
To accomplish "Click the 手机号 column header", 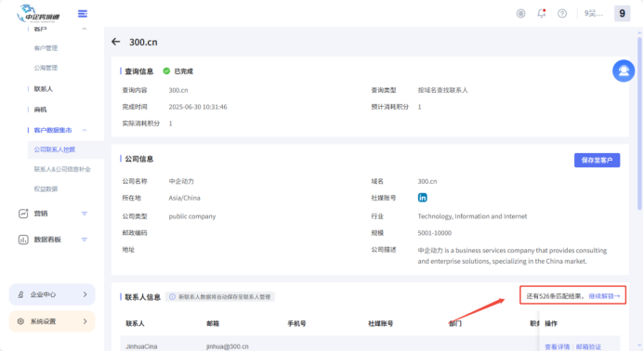I will [x=296, y=323].
